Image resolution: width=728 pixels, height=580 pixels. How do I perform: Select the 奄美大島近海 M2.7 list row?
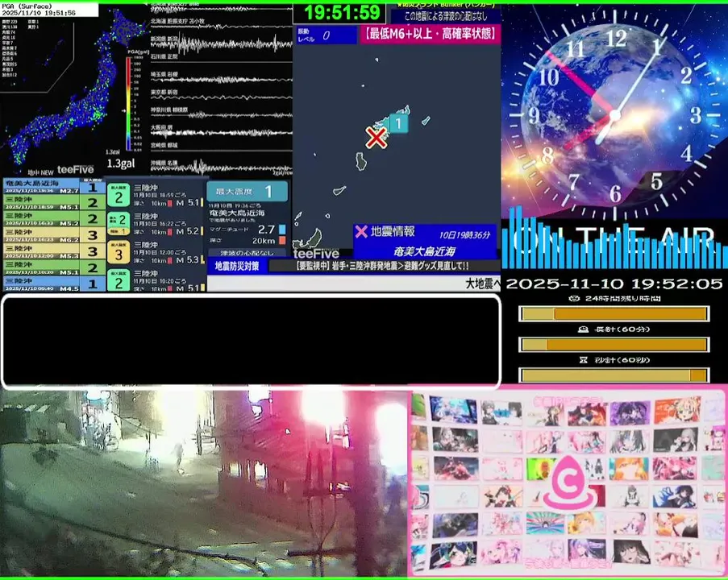coord(54,187)
